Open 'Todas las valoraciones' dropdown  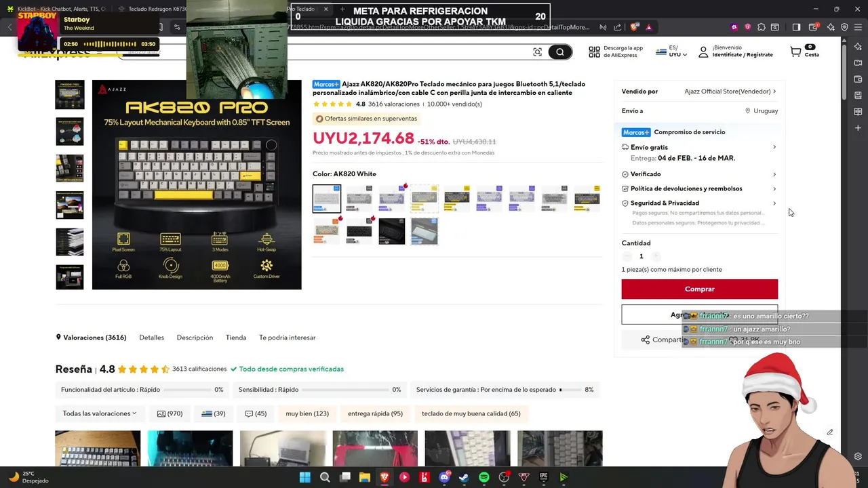(100, 413)
